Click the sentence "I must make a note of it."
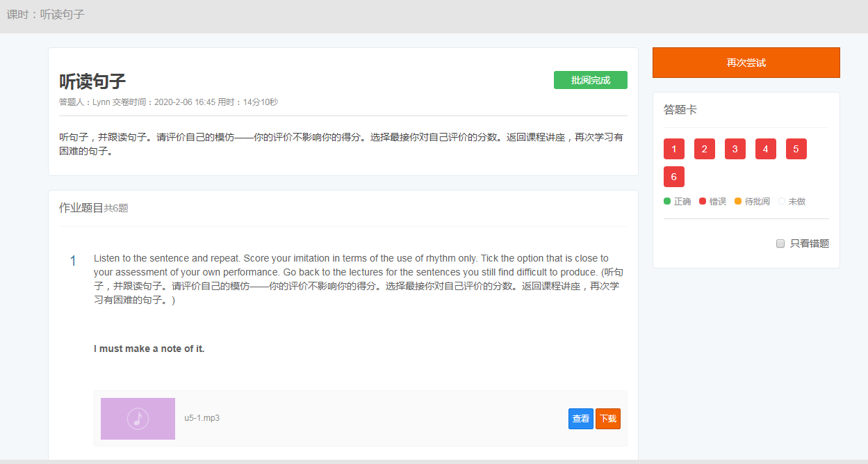868x464 pixels. 149,349
